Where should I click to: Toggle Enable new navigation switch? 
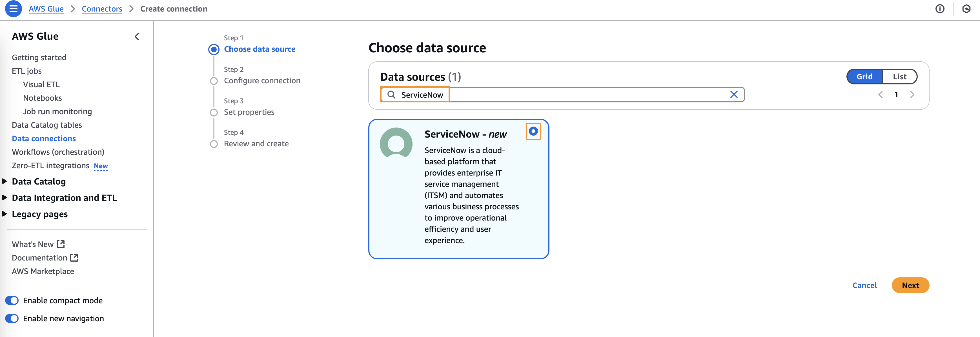(x=12, y=318)
